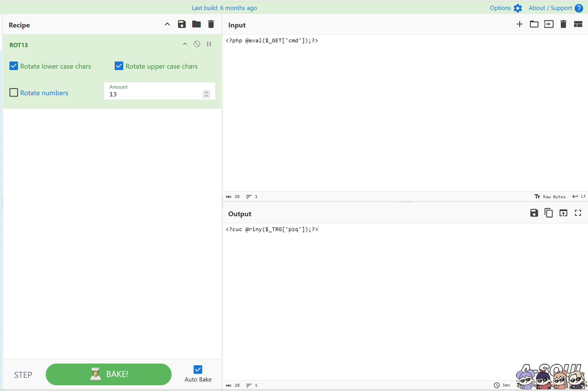Load a recipe with the folder icon
The height and width of the screenshot is (391, 588).
(196, 24)
